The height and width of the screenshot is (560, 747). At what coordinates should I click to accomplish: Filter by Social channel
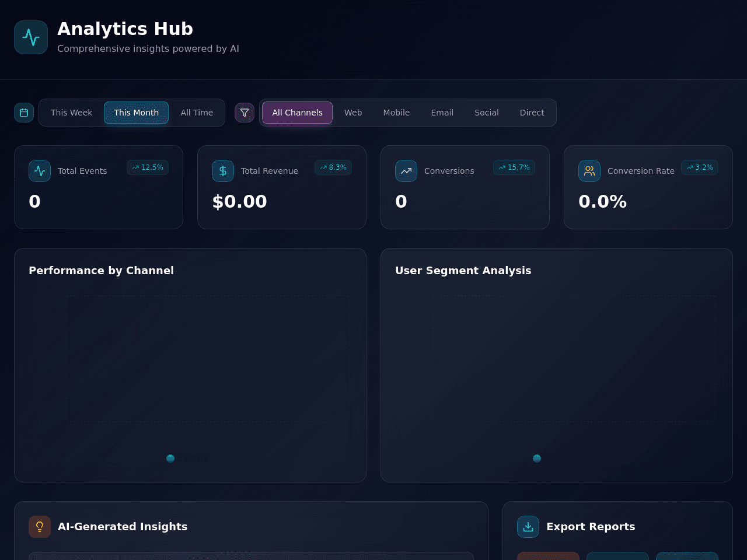[x=487, y=113]
